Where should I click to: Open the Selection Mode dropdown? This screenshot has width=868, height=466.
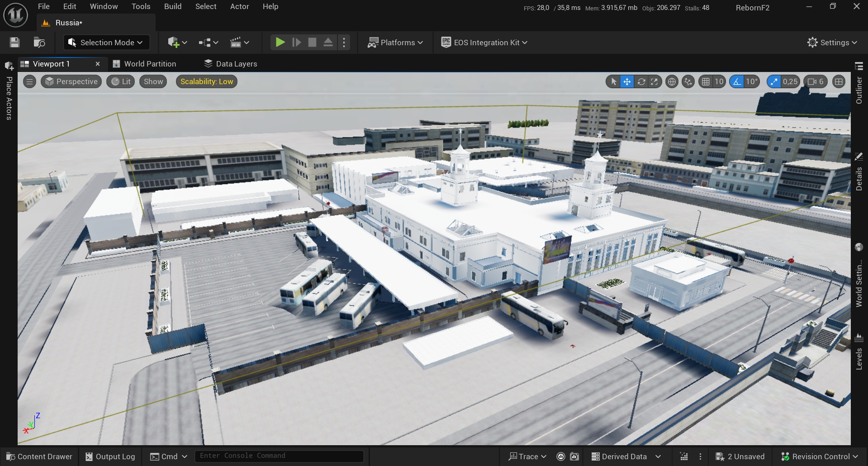106,43
